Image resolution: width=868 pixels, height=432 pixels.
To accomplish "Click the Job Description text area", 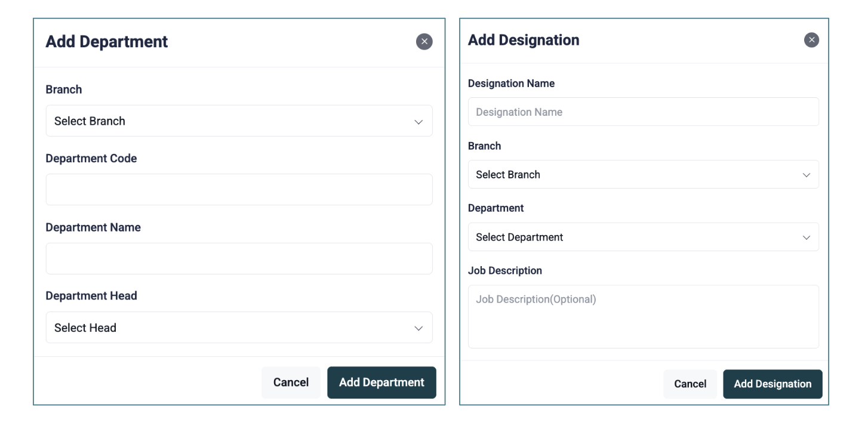I will point(643,317).
